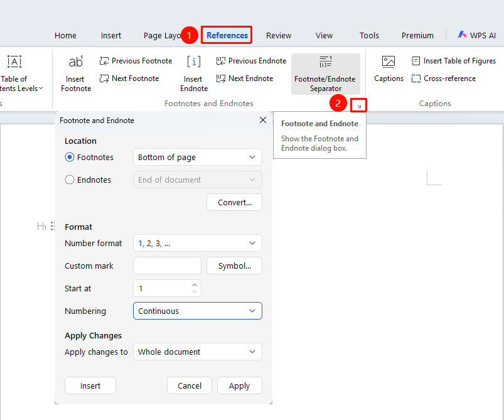Screen dimensions: 504x420
Task: Click the Insert Endnote icon
Action: [x=194, y=62]
